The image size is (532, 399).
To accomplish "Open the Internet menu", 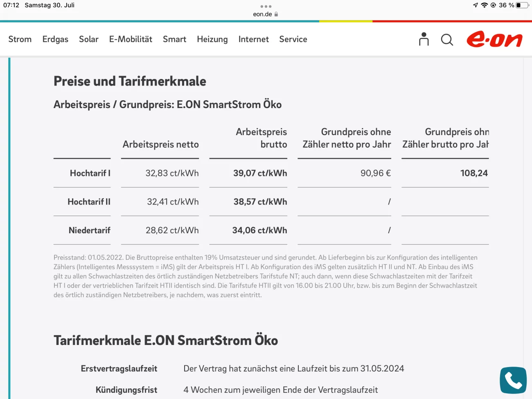I will (x=254, y=39).
